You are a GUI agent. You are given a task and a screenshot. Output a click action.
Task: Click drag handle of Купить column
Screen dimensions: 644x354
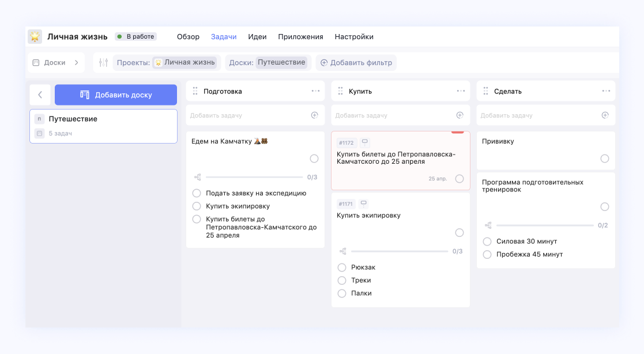(x=340, y=91)
